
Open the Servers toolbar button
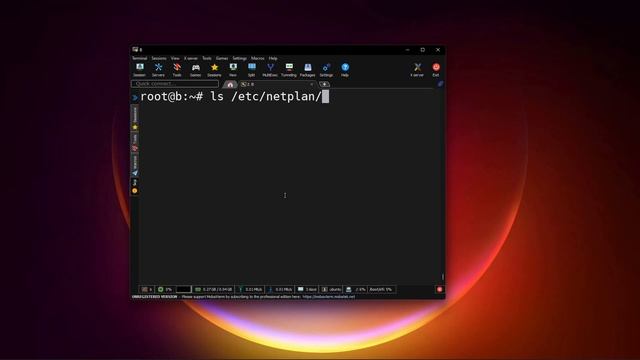pyautogui.click(x=158, y=70)
